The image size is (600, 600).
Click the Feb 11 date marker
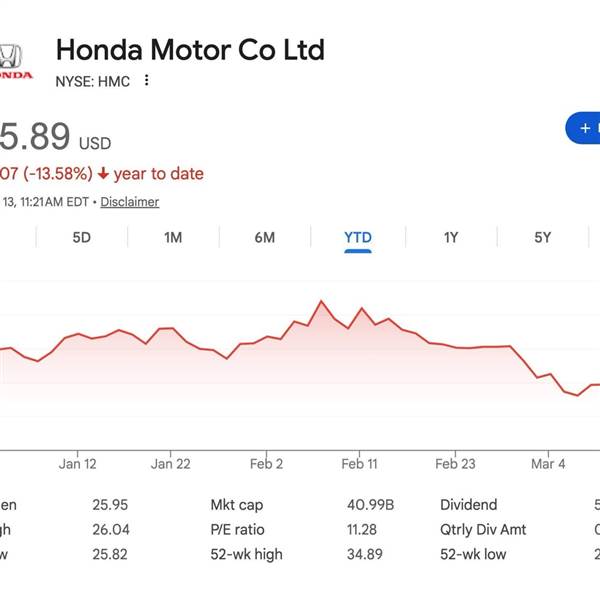pyautogui.click(x=359, y=464)
